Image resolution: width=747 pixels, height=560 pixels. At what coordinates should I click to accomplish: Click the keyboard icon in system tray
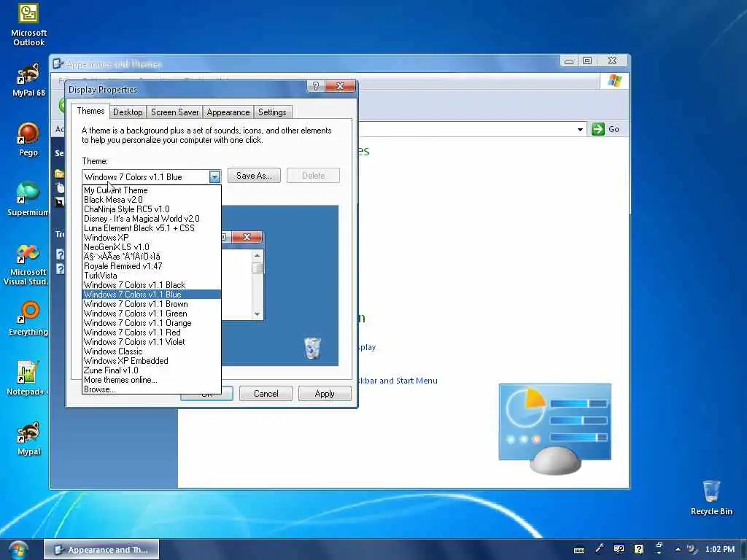579,550
